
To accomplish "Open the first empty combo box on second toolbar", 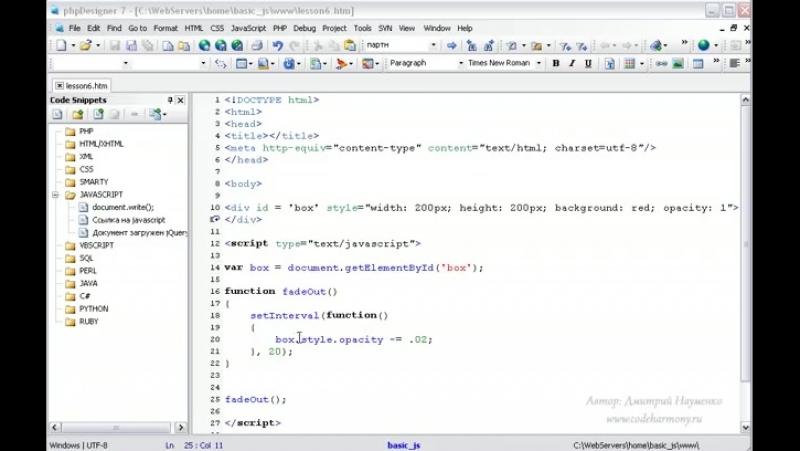I will 126,63.
